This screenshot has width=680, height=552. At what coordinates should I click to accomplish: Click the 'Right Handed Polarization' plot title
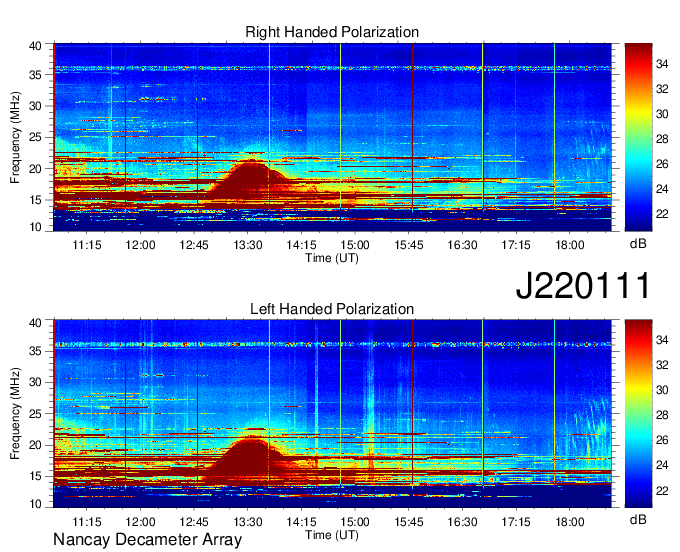point(332,32)
